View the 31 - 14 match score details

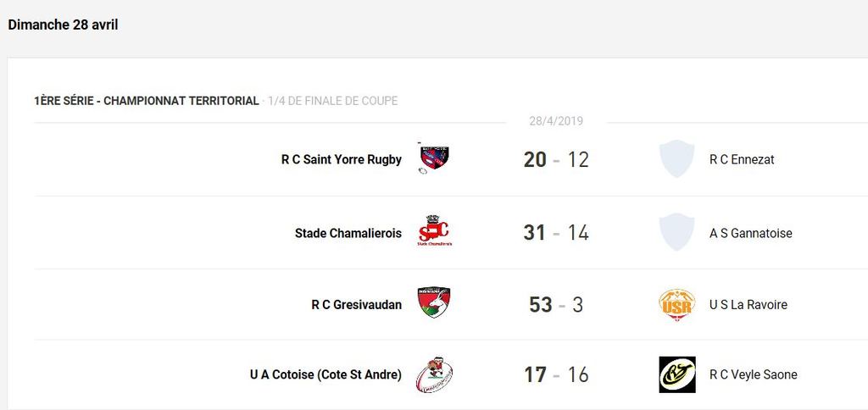pos(556,233)
